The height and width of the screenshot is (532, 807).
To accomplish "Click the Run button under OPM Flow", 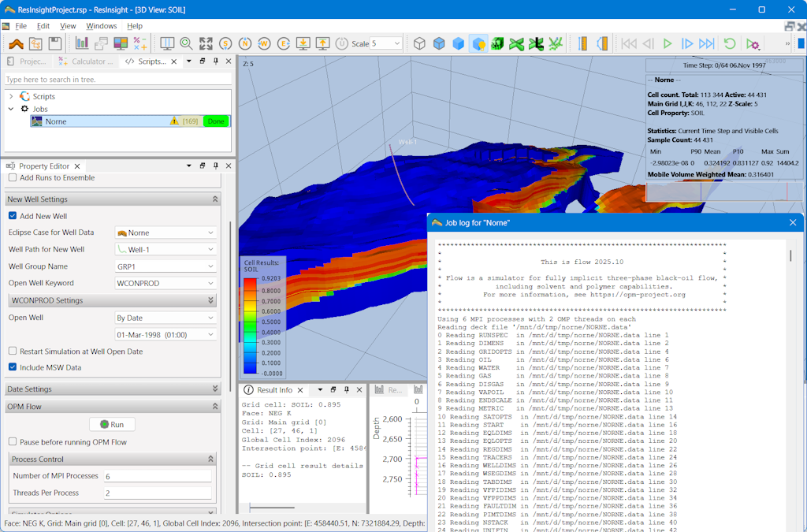I will tap(111, 424).
